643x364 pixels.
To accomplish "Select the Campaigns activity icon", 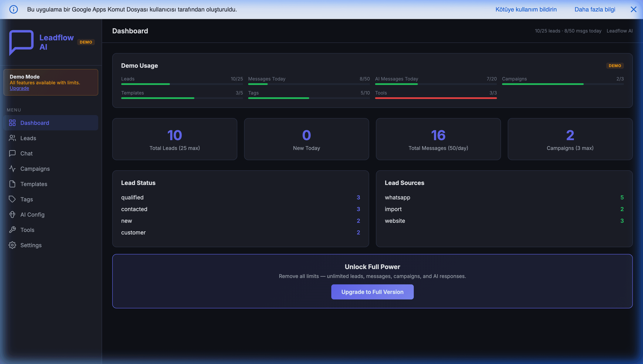I will click(13, 168).
